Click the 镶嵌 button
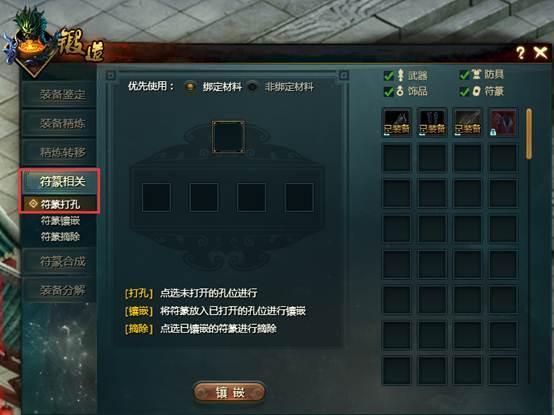The height and width of the screenshot is (415, 554). pos(230,392)
